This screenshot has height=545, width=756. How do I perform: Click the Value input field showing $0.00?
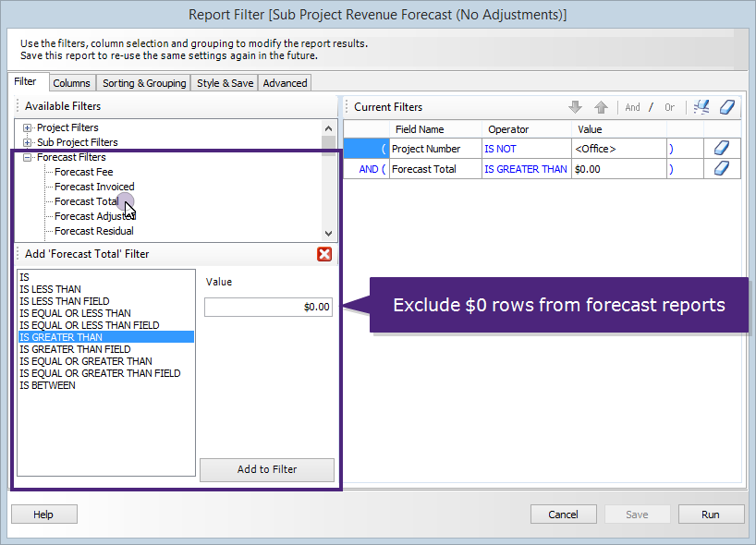click(x=268, y=307)
